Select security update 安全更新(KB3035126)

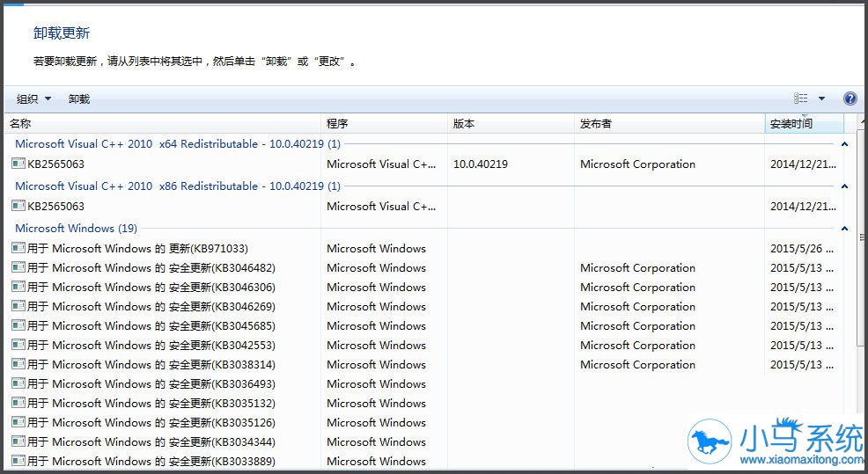click(151, 423)
